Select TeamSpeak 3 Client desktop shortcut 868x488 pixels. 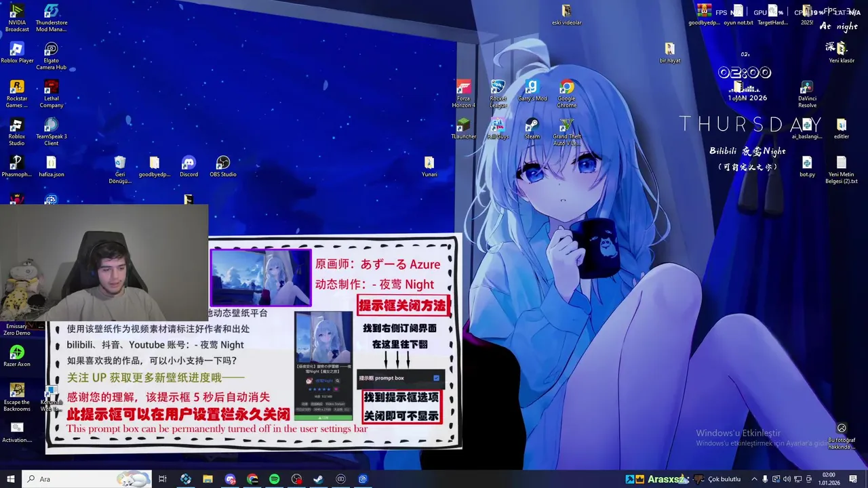tap(52, 131)
